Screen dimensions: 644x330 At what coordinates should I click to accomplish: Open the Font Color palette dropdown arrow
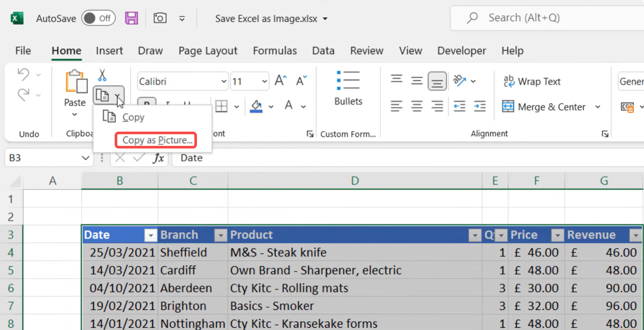(304, 107)
